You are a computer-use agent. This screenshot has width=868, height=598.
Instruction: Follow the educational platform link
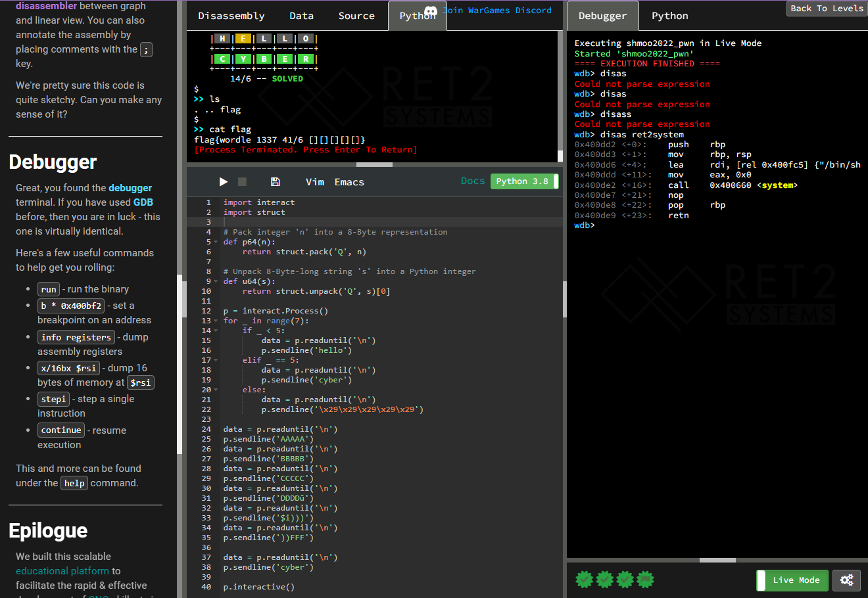62,571
